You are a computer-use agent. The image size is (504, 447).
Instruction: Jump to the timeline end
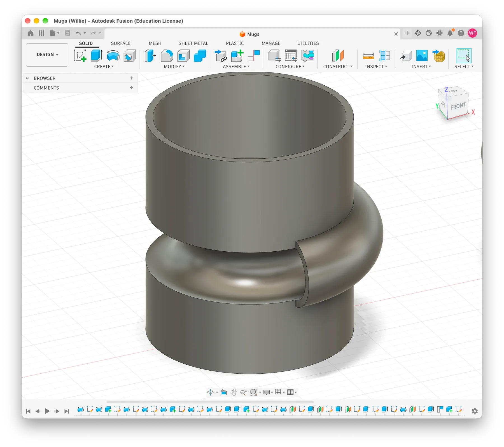pos(67,411)
